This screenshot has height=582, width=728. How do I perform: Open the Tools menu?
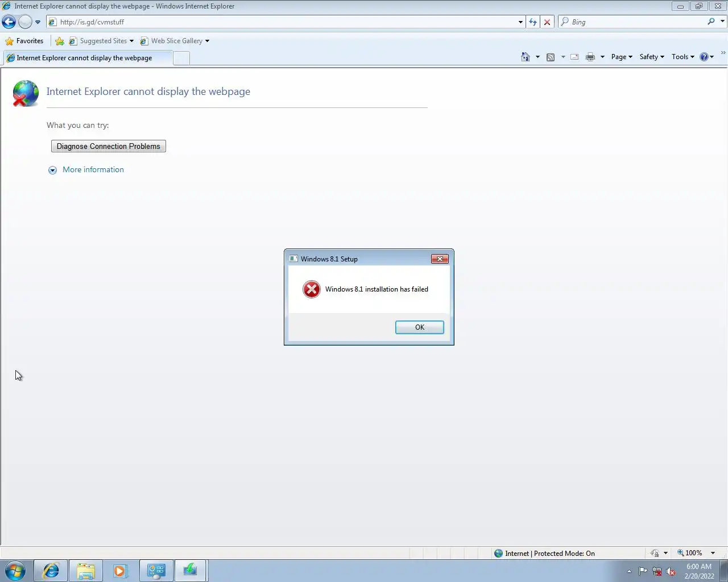682,57
